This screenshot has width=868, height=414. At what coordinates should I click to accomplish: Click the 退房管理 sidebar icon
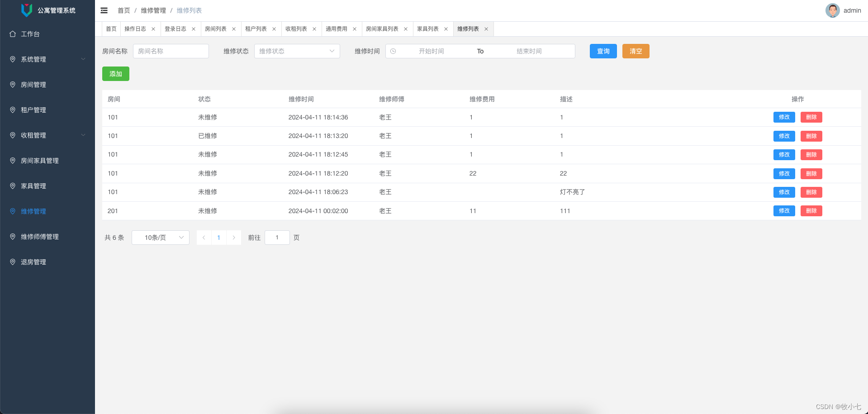click(x=13, y=262)
